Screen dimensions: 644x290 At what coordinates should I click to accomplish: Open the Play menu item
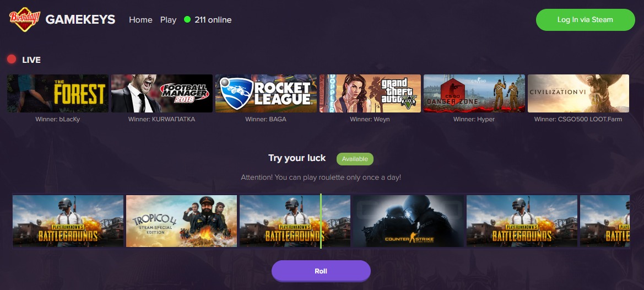point(169,20)
